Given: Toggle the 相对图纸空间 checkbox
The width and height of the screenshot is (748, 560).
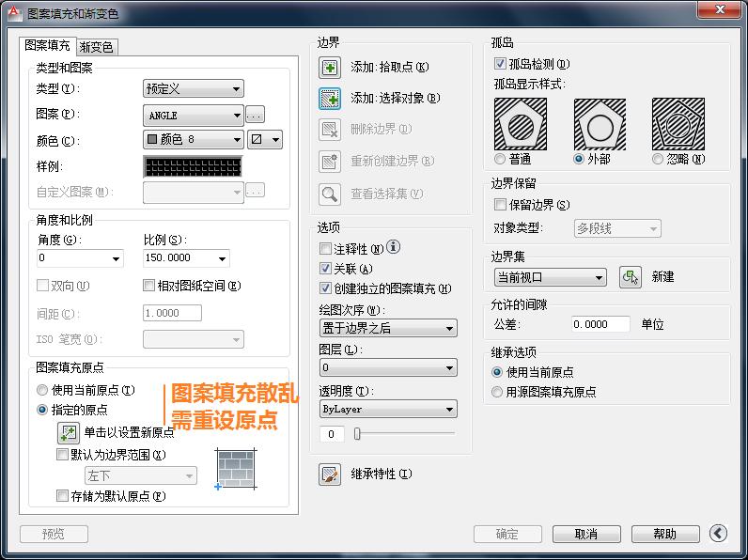Looking at the screenshot, I should click(x=148, y=286).
